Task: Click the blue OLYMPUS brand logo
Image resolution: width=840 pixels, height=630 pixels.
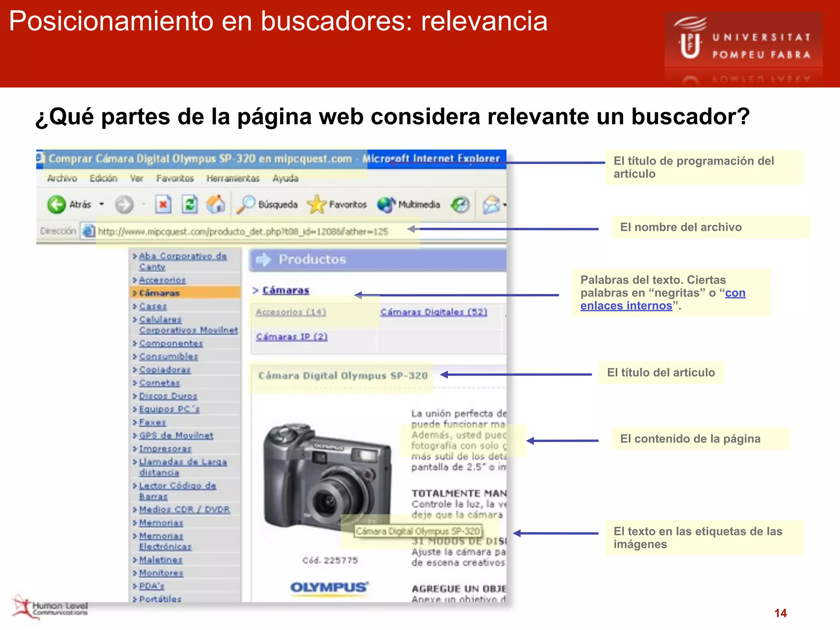Action: click(x=329, y=587)
